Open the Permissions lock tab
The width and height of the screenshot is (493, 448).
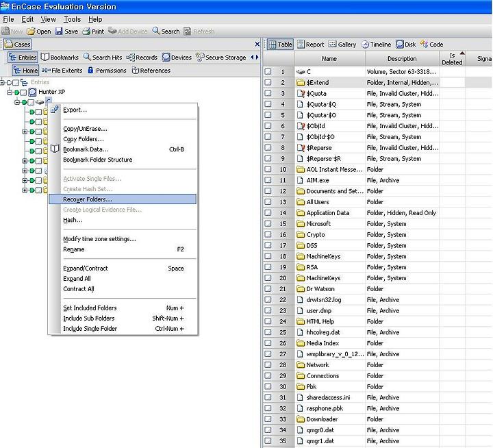coord(107,71)
